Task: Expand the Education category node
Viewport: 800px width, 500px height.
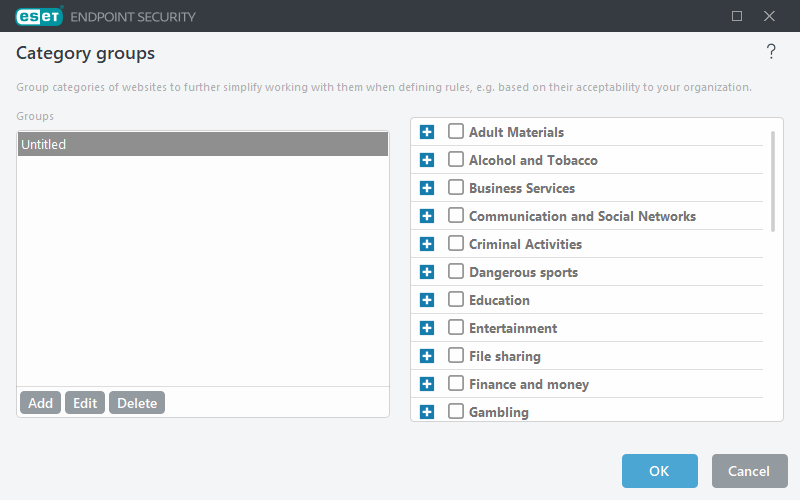Action: point(427,300)
